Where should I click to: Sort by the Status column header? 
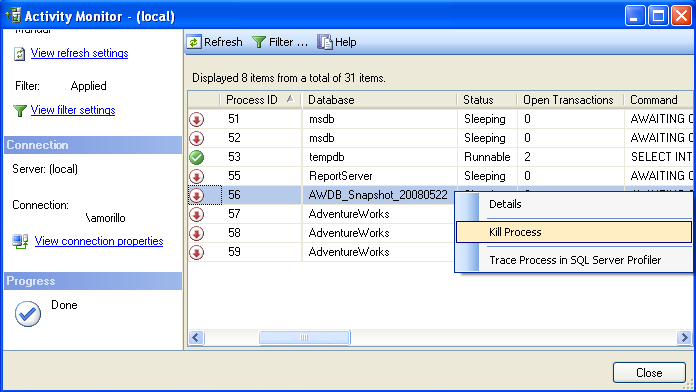(x=487, y=100)
